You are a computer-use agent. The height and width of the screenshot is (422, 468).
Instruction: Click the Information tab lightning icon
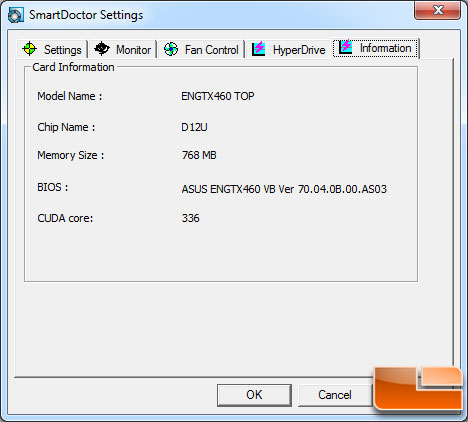[x=345, y=47]
